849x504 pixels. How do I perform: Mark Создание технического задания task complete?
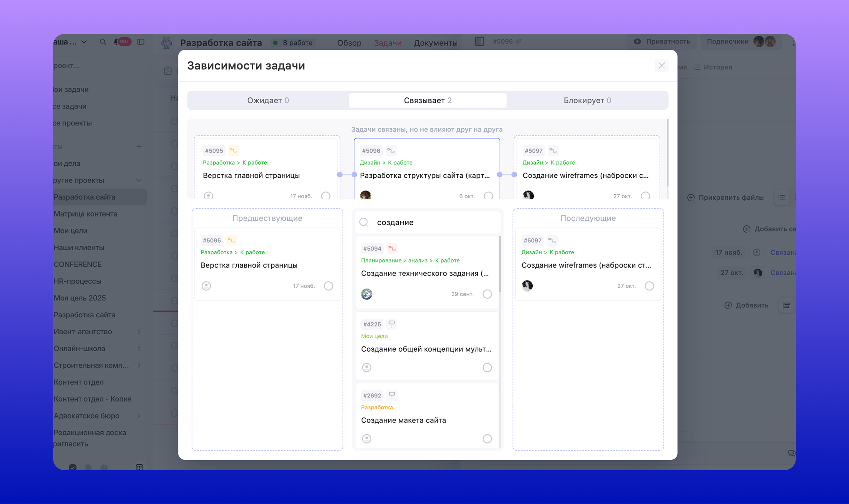(x=487, y=294)
